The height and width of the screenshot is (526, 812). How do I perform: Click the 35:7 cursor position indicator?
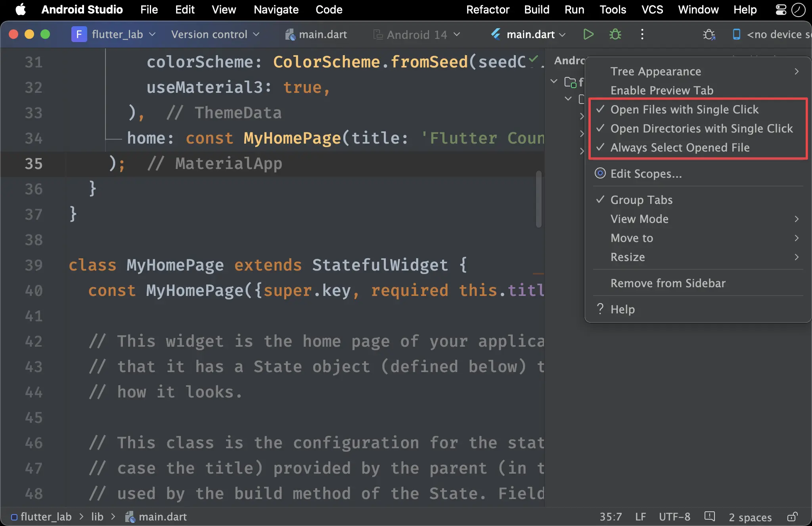611,517
